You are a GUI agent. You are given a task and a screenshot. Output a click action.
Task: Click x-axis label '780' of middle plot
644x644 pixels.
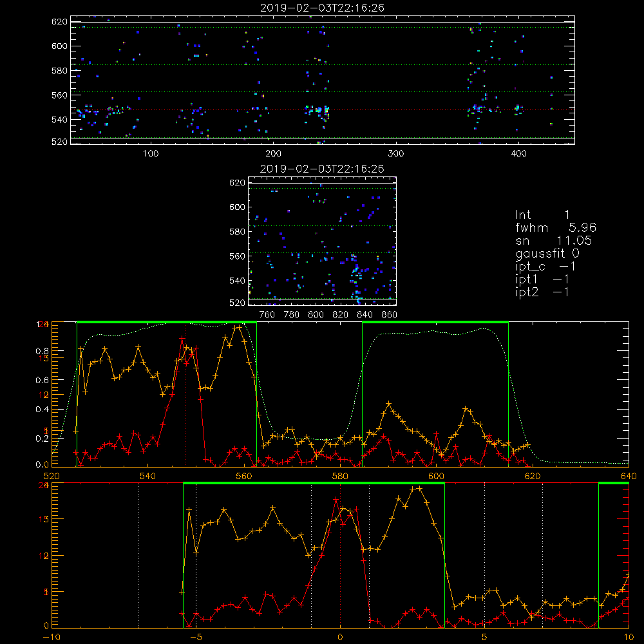click(x=292, y=315)
